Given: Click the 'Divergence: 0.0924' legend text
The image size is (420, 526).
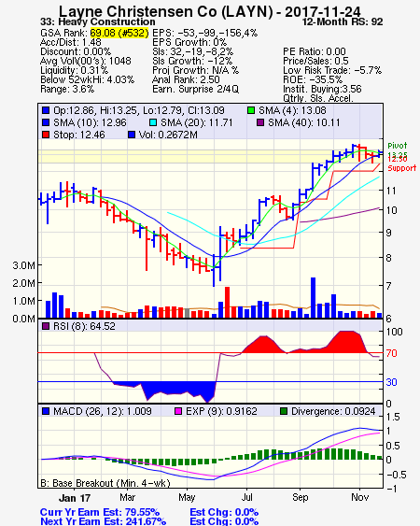Looking at the screenshot, I should (x=333, y=411).
